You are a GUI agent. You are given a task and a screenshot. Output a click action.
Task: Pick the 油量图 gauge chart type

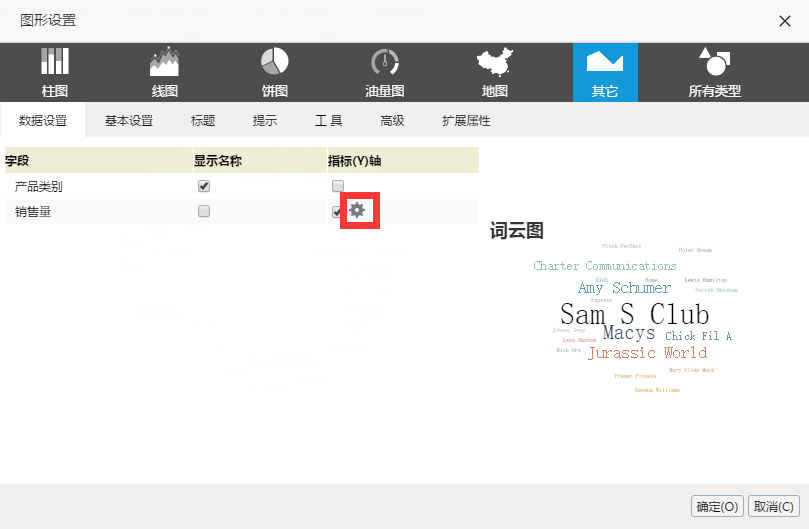click(x=384, y=72)
